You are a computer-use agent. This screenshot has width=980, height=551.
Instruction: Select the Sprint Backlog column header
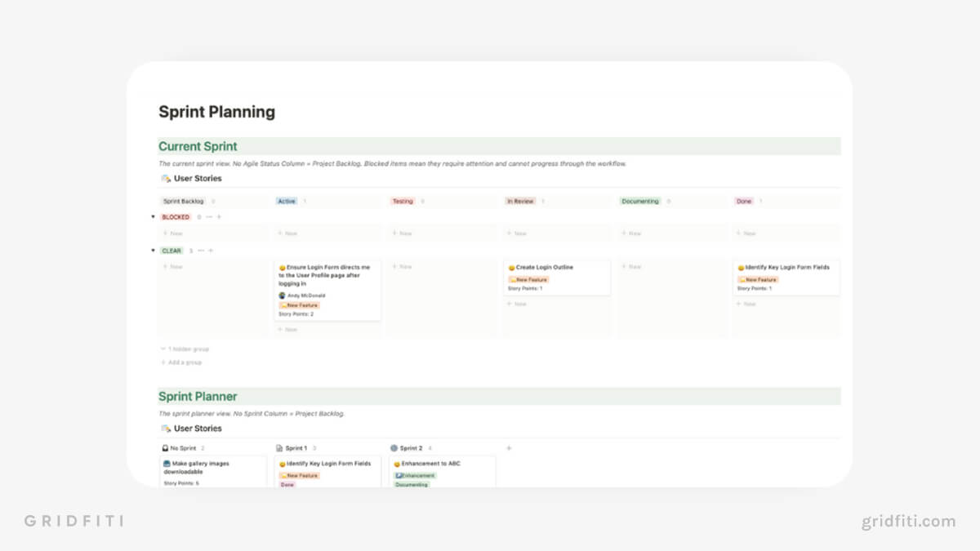tap(183, 201)
